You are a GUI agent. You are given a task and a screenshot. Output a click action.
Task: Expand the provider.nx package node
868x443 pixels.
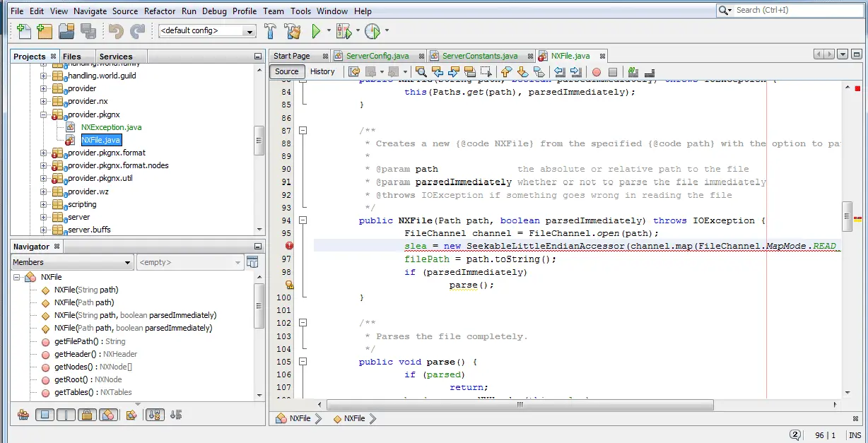coord(43,101)
